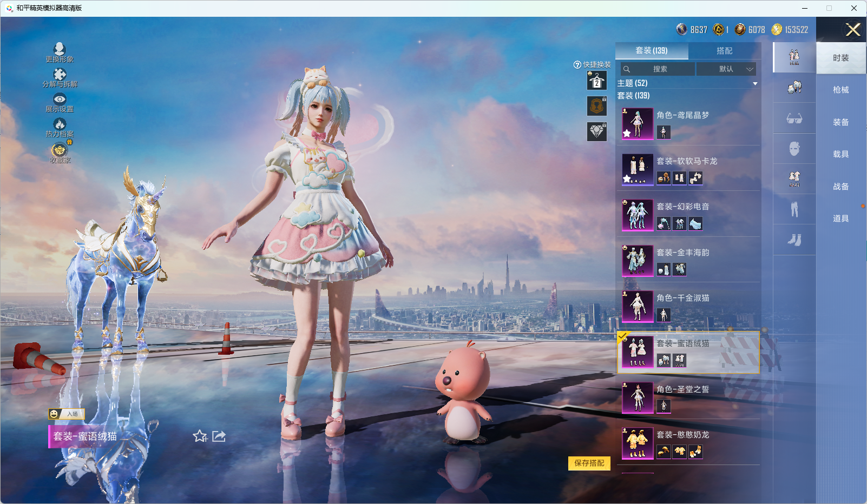Expand the 主题 (52) section arrow

(x=755, y=84)
